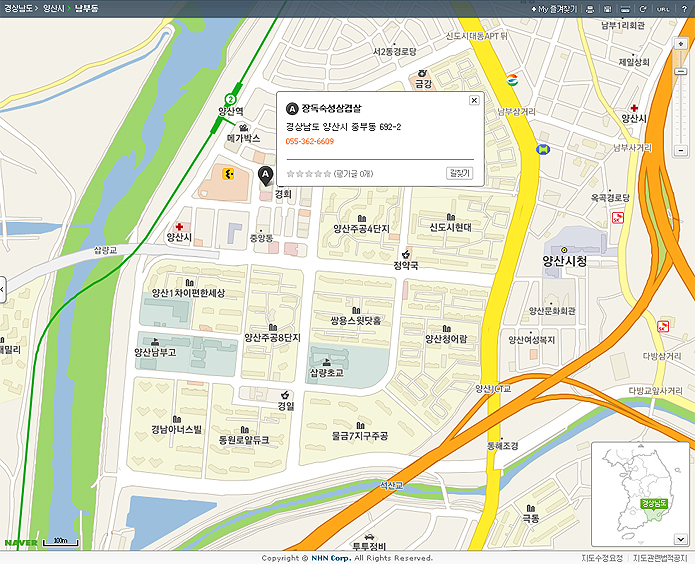Expand the left side panel handle
695x564 pixels.
[3, 290]
